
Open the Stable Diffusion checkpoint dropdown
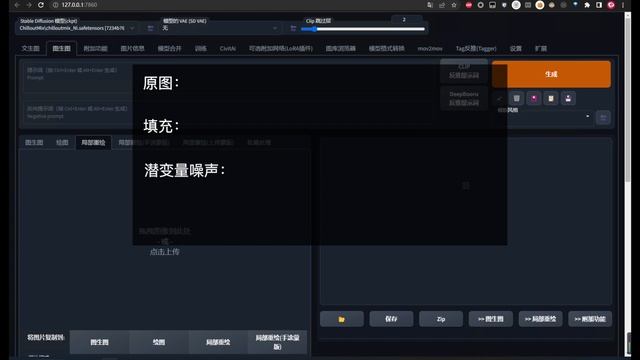(x=77, y=28)
